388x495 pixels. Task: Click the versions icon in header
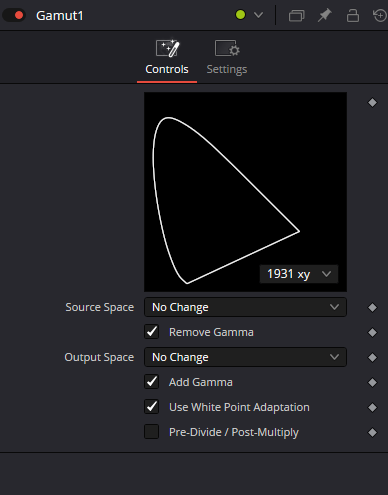[x=296, y=15]
